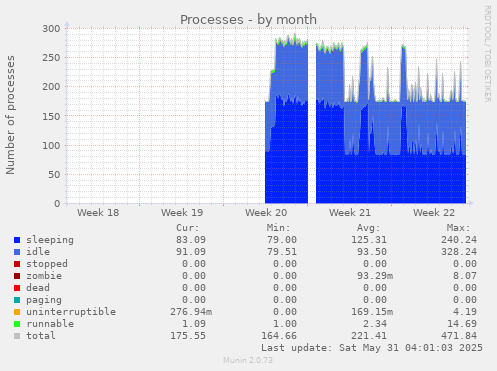Click the stopped legend color swatch
This screenshot has height=371, width=497.
coord(17,264)
